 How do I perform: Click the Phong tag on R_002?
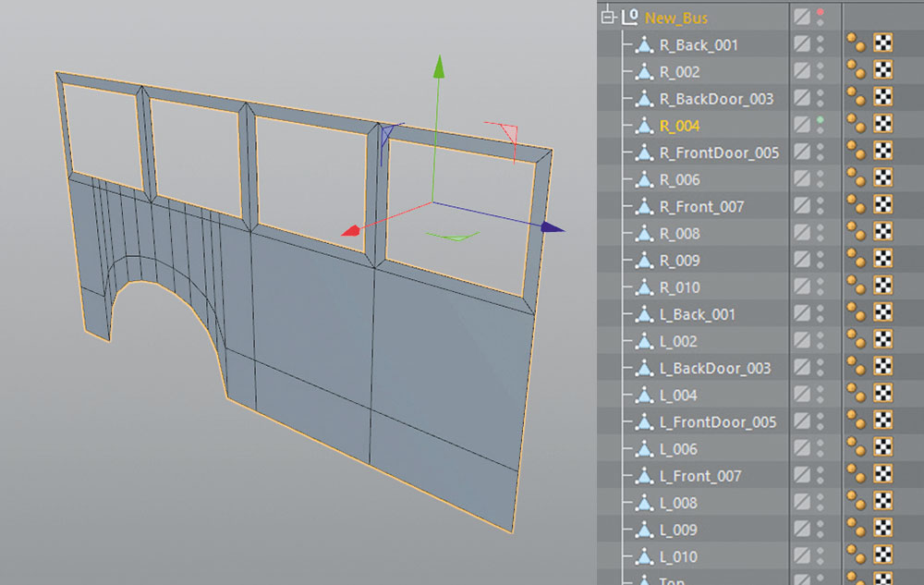pos(856,70)
